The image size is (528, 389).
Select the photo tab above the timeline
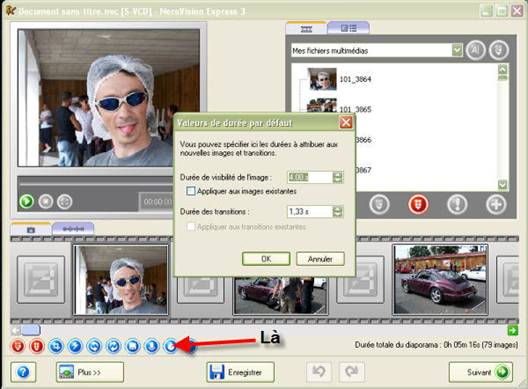point(31,229)
